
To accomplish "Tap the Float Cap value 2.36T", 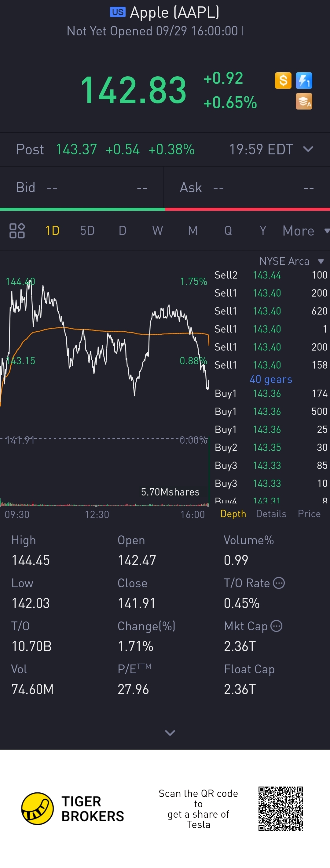I will [x=240, y=690].
